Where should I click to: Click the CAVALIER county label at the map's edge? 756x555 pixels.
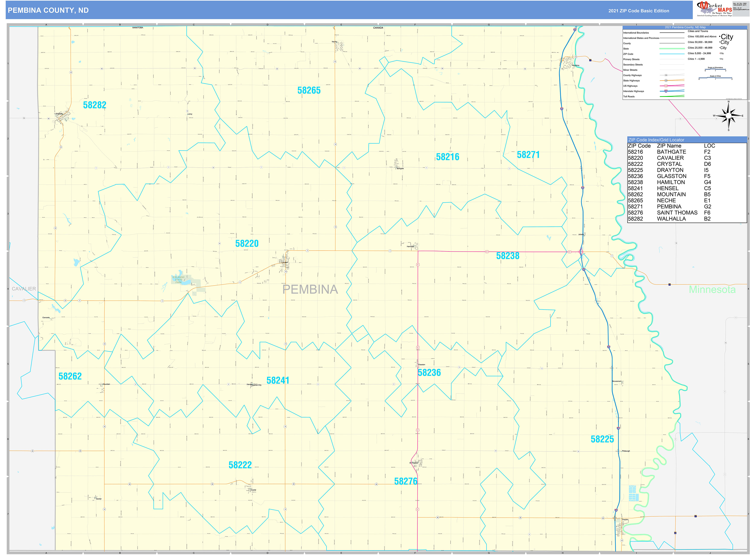[x=24, y=289]
